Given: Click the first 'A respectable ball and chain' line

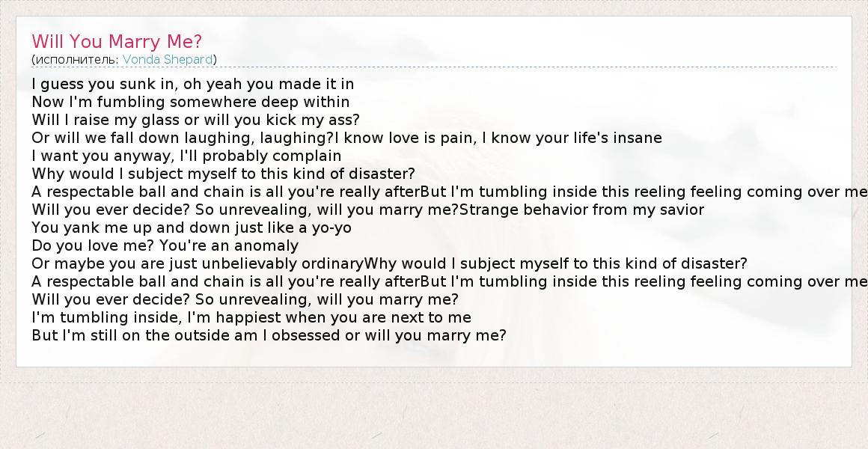Looking at the screenshot, I should pos(224,192).
